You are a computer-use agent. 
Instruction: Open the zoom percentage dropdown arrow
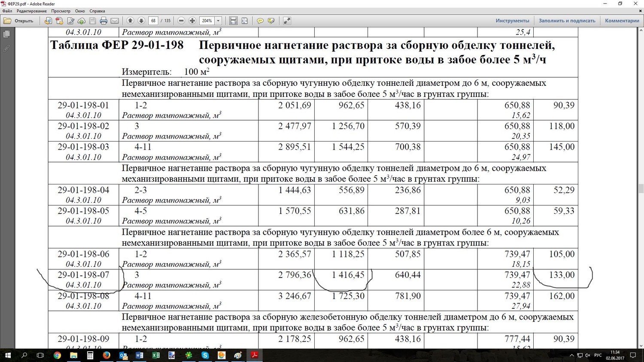click(218, 21)
